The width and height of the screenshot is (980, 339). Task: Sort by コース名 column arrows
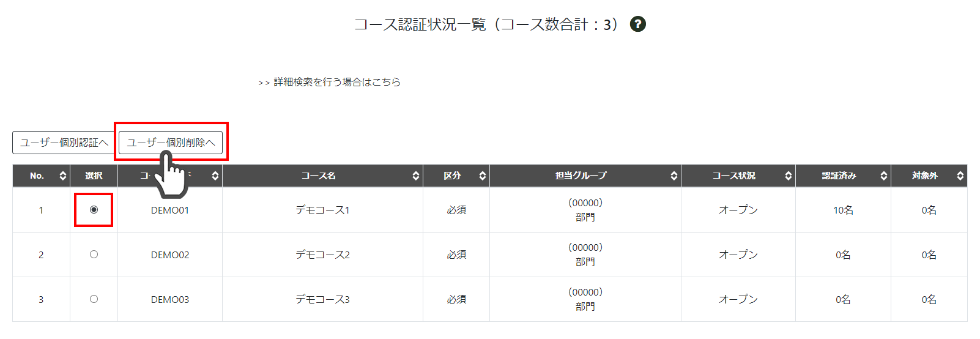coord(416,176)
